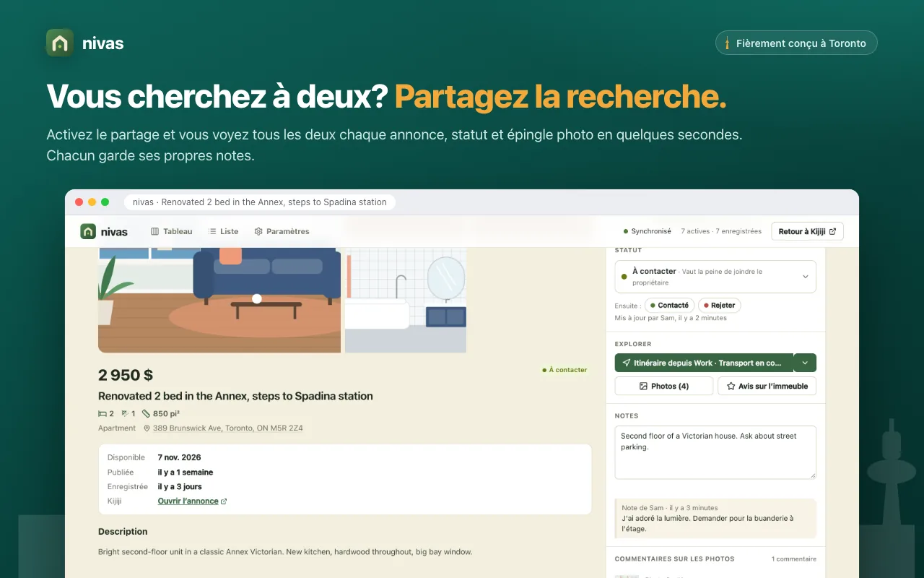Click the price "2 950 $"

click(126, 375)
